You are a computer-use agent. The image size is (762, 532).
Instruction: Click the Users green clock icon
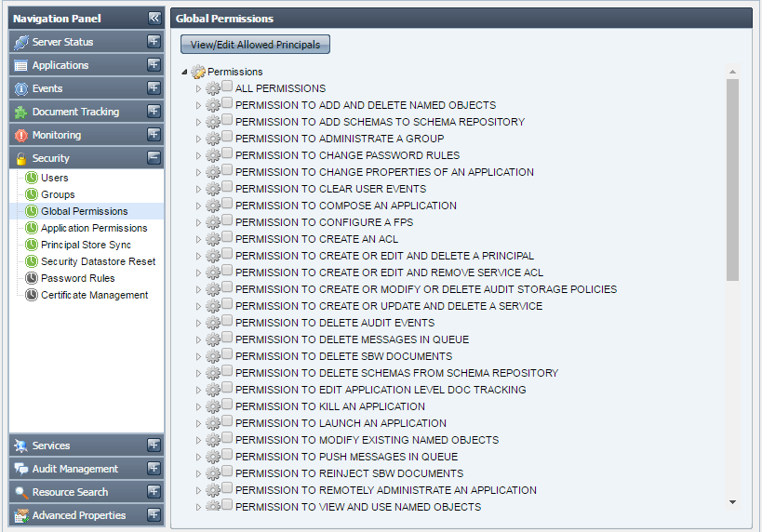click(32, 178)
